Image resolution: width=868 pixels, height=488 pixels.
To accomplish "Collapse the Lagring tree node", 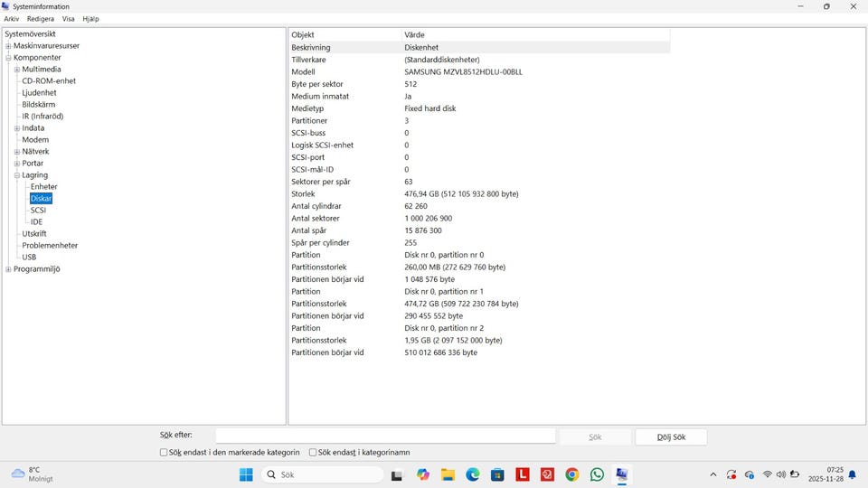I will tap(17, 175).
